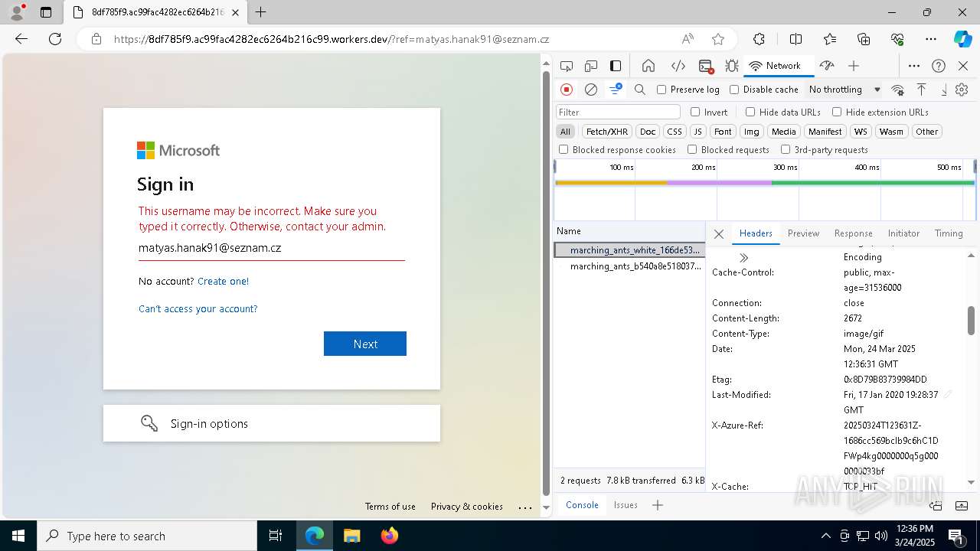Viewport: 980px width, 551px height.
Task: Switch to the Headers tab
Action: [x=756, y=233]
